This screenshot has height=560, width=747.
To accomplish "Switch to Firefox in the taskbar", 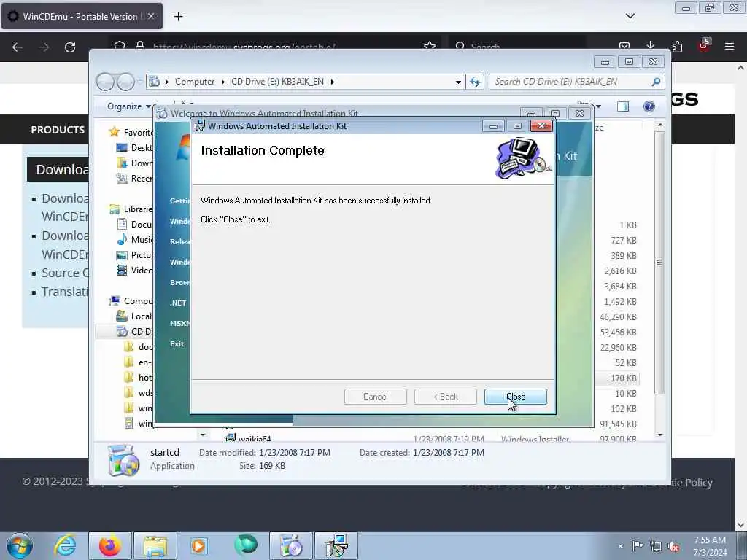I will click(x=109, y=545).
